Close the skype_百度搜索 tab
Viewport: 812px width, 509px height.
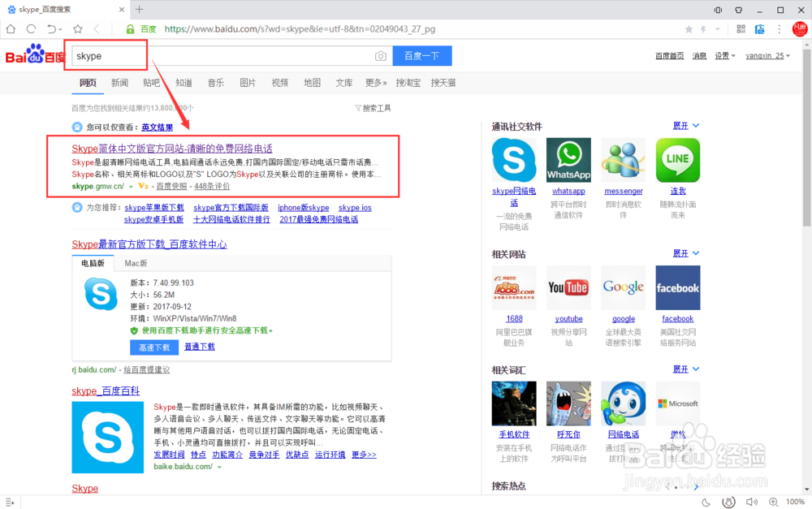tap(122, 9)
